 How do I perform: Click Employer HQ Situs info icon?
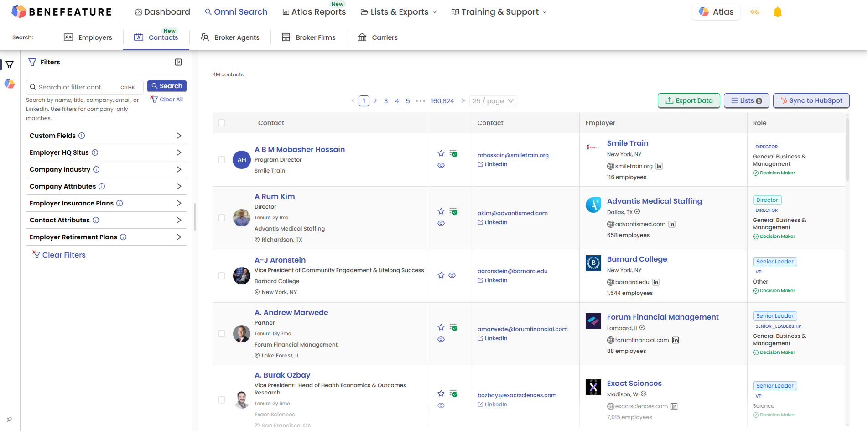click(95, 152)
